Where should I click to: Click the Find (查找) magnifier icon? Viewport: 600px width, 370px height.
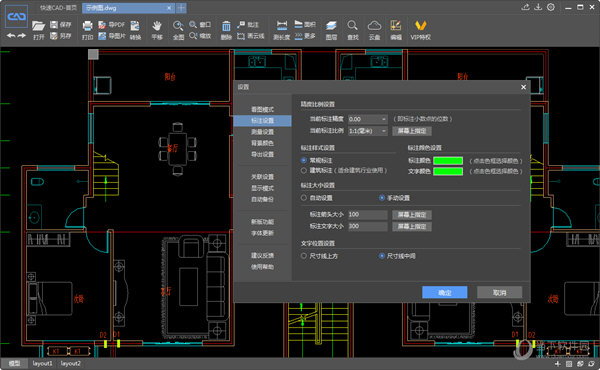pyautogui.click(x=352, y=26)
